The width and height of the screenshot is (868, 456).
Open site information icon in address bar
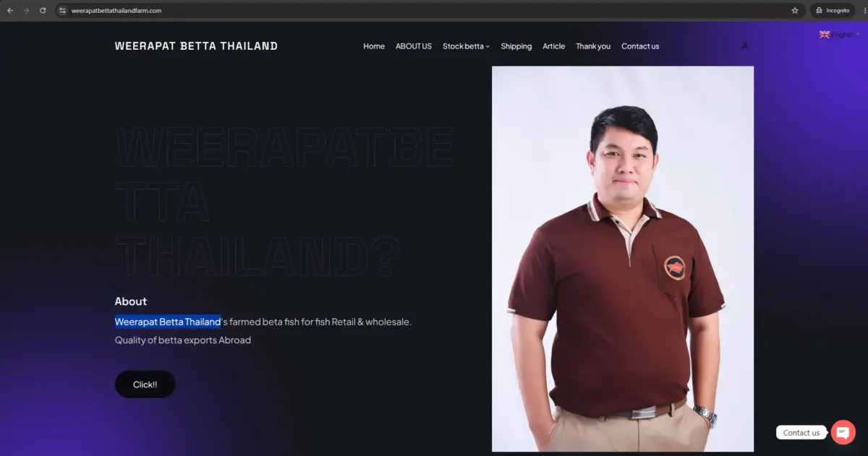(63, 11)
